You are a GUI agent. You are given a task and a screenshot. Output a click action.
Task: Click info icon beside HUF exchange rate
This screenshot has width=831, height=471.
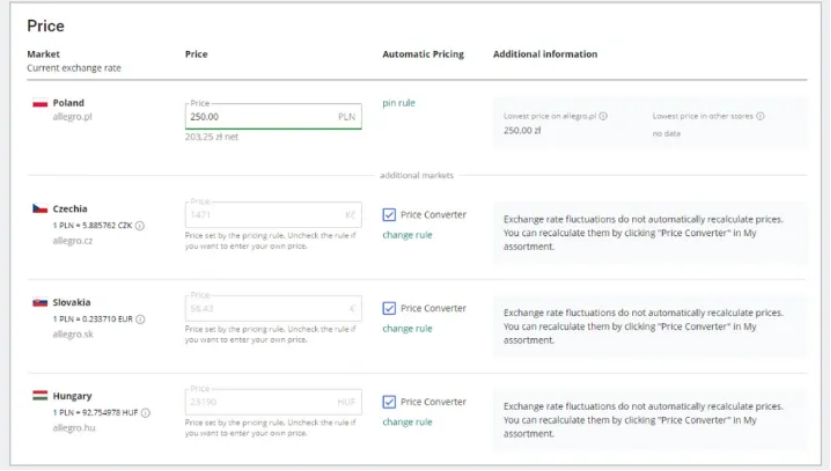tap(144, 412)
